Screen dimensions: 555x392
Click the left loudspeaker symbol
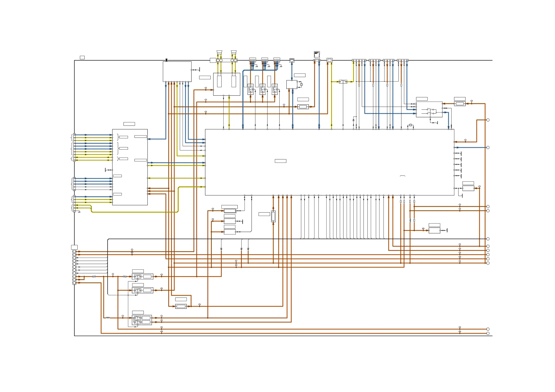coord(219,52)
